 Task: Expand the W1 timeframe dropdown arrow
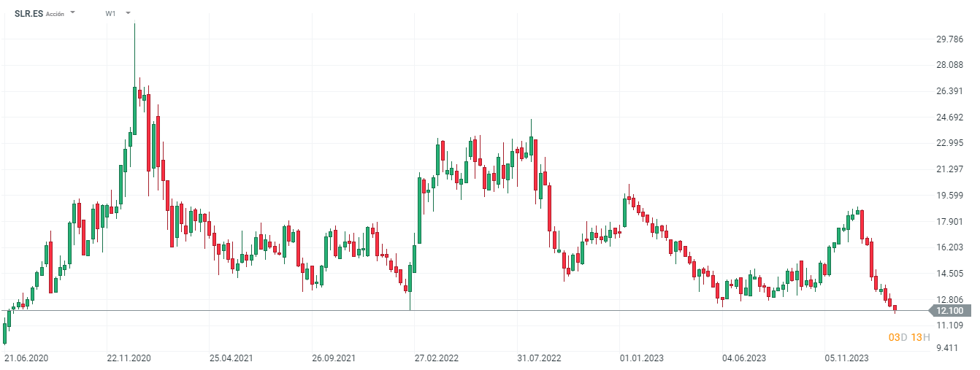pos(128,13)
